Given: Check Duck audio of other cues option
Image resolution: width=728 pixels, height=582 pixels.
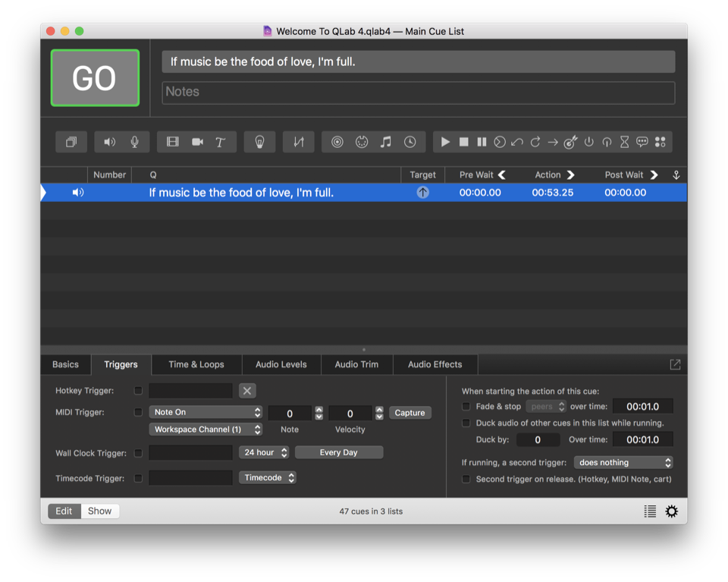Looking at the screenshot, I should click(466, 423).
